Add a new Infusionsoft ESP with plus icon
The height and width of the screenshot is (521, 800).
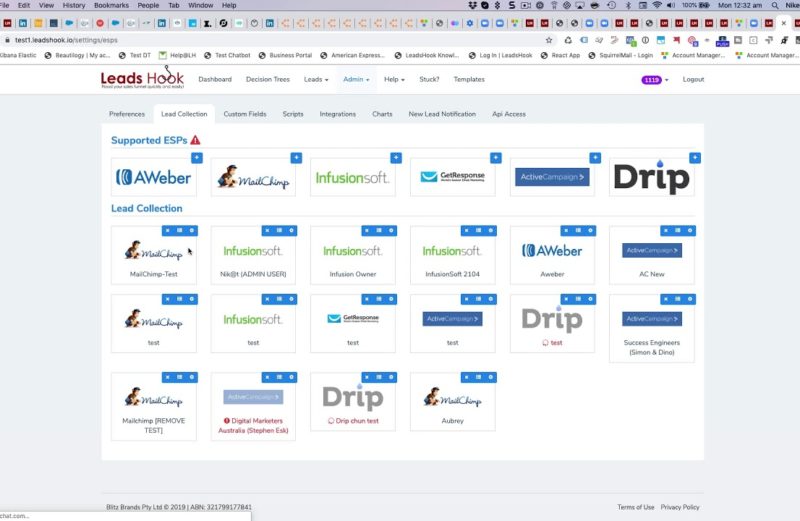(x=396, y=158)
